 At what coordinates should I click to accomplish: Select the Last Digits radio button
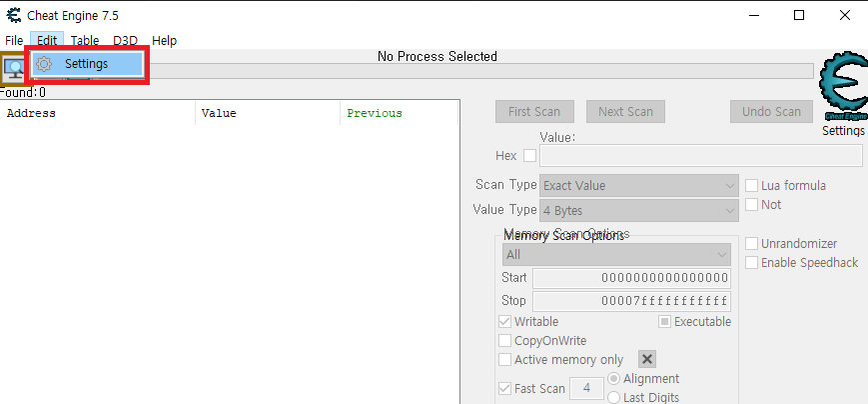coord(614,397)
